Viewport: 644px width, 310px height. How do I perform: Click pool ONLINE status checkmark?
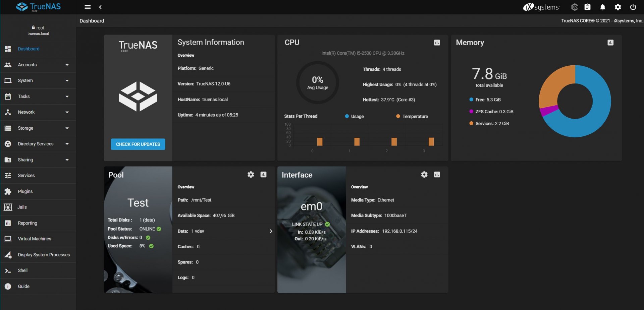(159, 229)
